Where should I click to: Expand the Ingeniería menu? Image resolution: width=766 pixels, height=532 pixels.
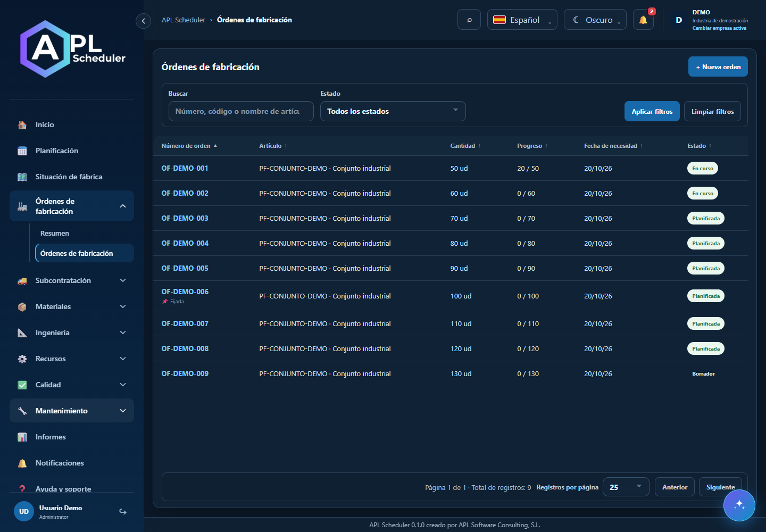pyautogui.click(x=72, y=332)
